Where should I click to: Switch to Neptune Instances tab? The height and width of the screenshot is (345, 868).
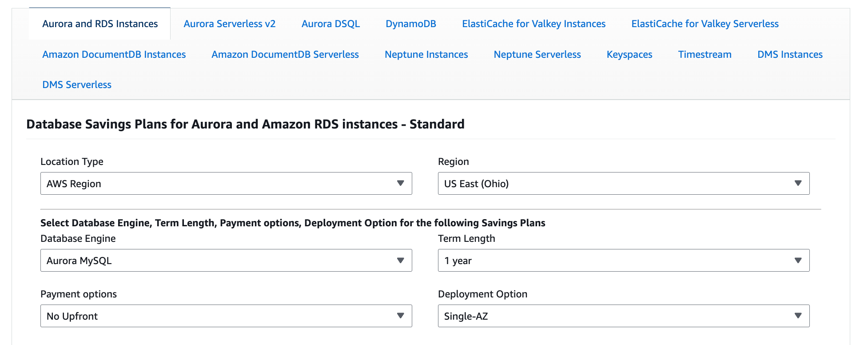[426, 55]
